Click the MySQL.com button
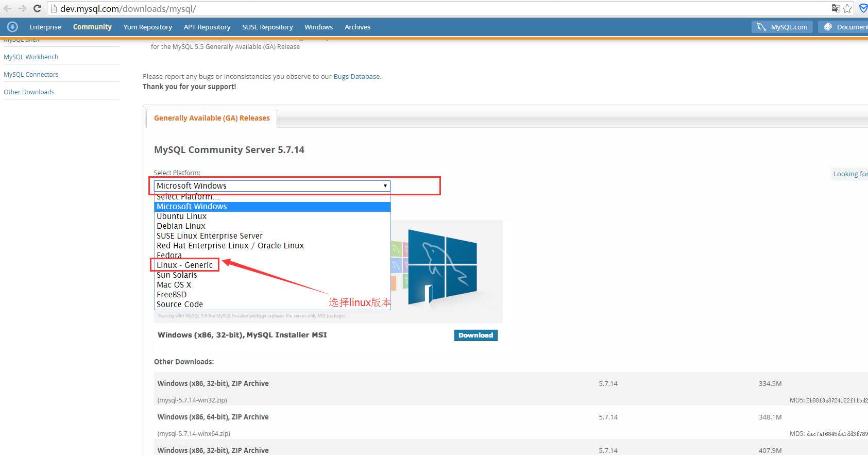The image size is (868, 455). [782, 27]
